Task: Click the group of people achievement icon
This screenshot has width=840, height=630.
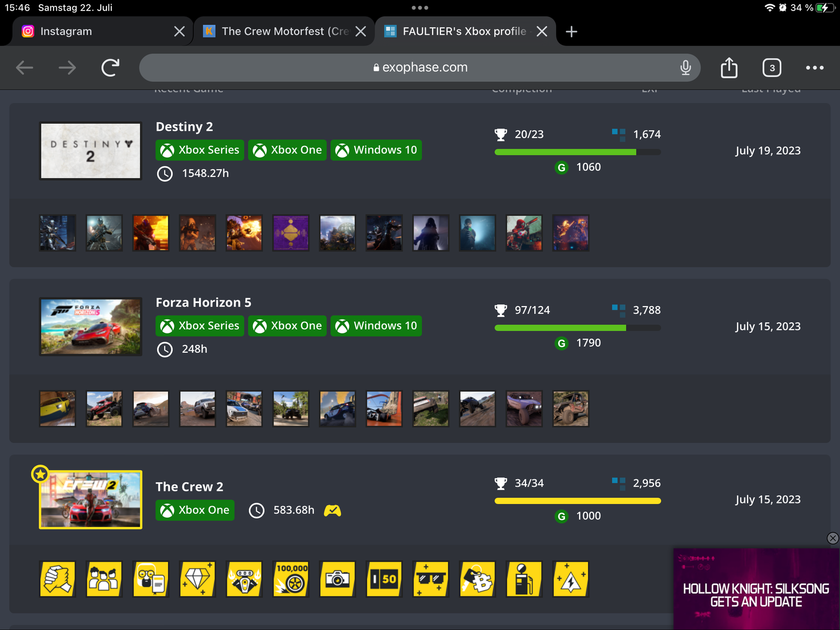Action: point(104,579)
